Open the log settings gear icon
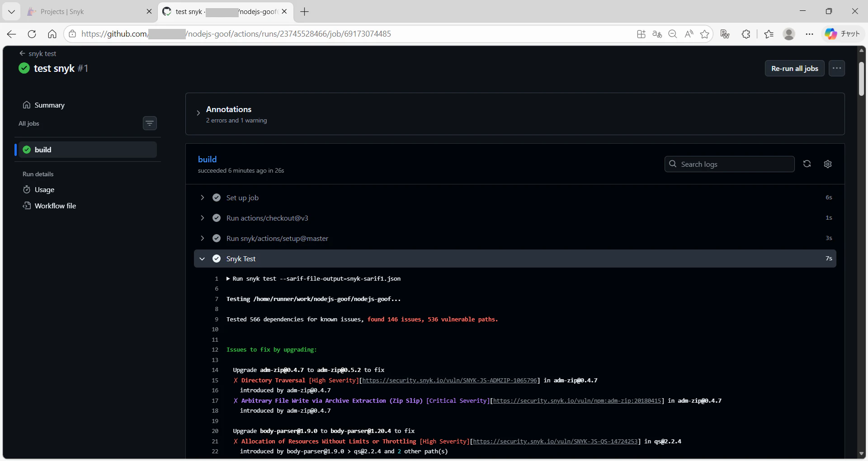Viewport: 868px width, 461px height. (x=828, y=164)
